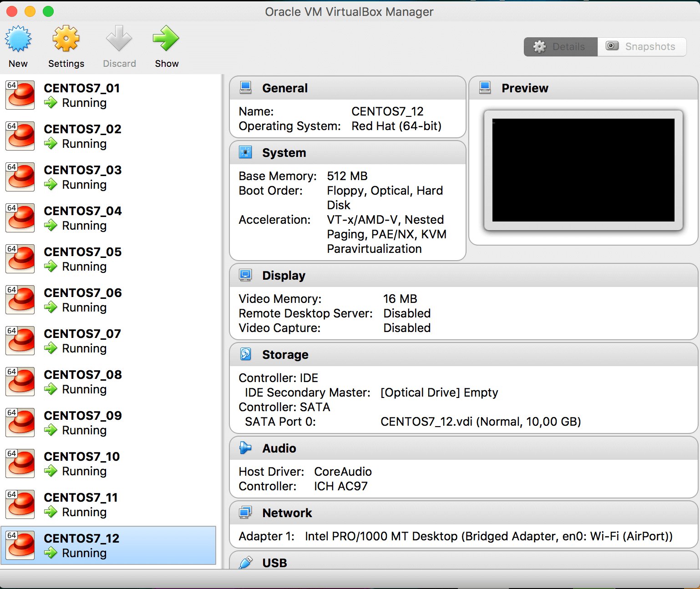700x589 pixels.
Task: Open the Display section header link
Action: [284, 276]
